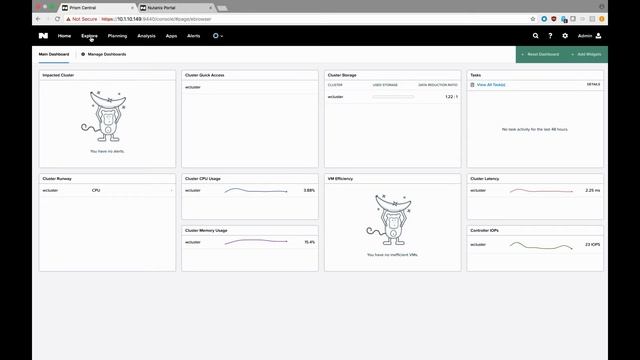
Task: Click the 3.88% CPU usage value
Action: (309, 191)
